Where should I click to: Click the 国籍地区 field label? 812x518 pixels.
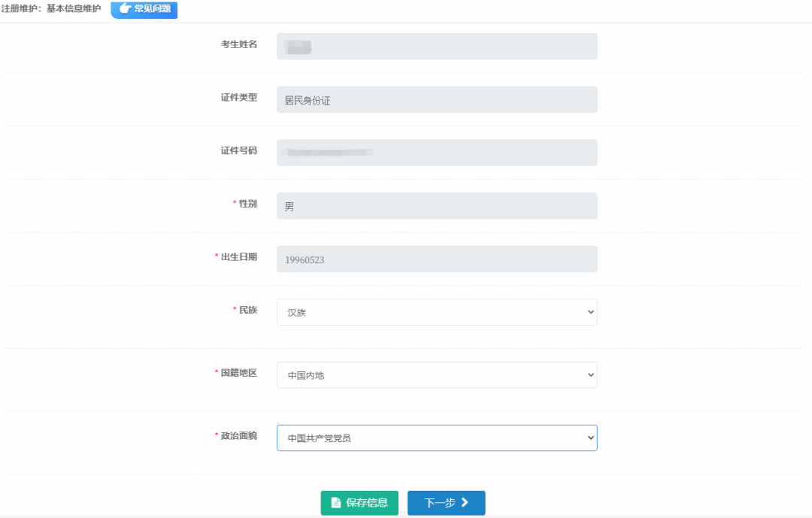[x=238, y=373]
